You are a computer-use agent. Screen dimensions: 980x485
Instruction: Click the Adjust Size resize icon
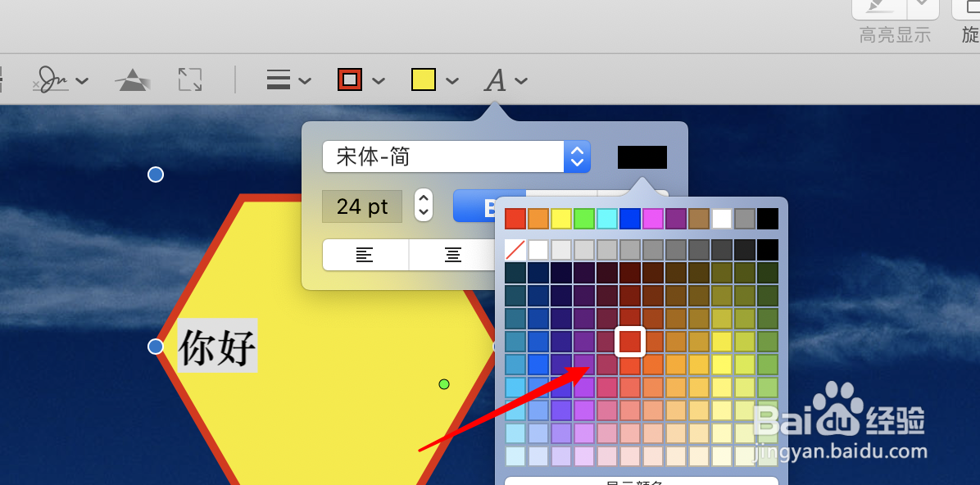pyautogui.click(x=189, y=79)
